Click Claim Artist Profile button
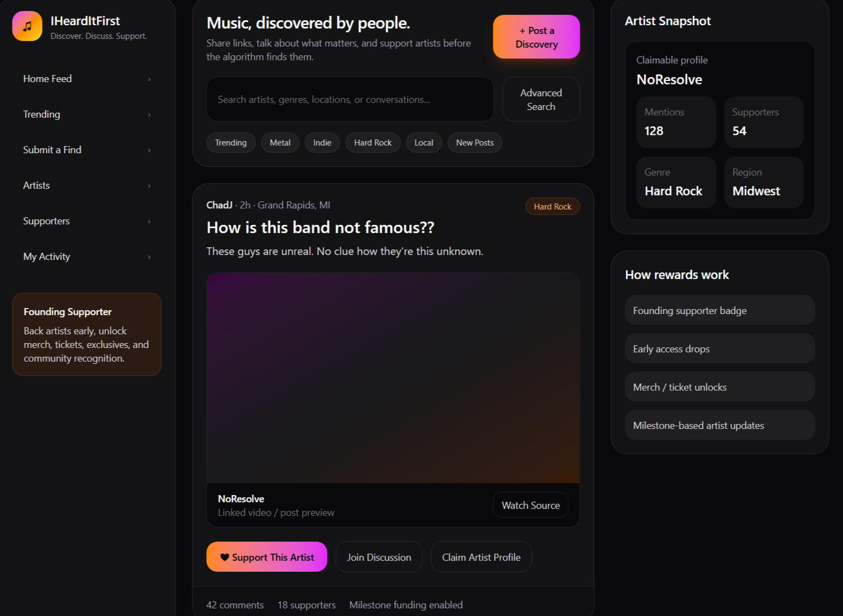Image resolution: width=843 pixels, height=616 pixels. click(x=481, y=557)
